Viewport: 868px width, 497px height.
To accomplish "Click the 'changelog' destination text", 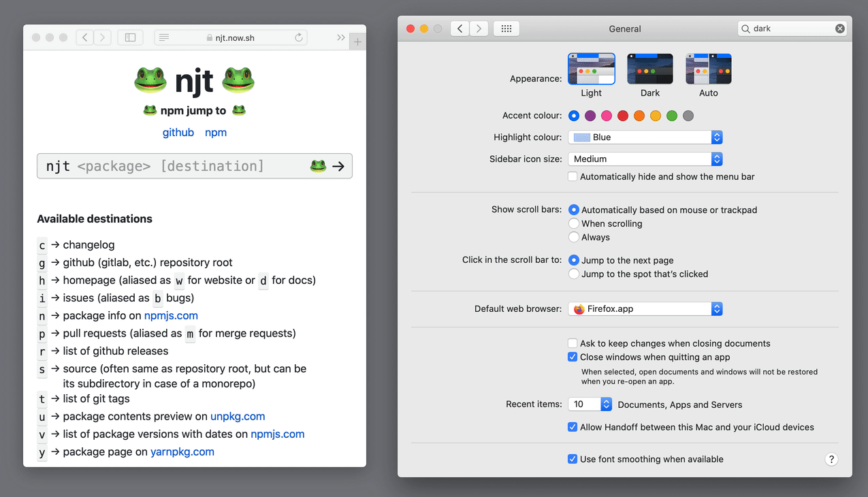I will click(89, 244).
